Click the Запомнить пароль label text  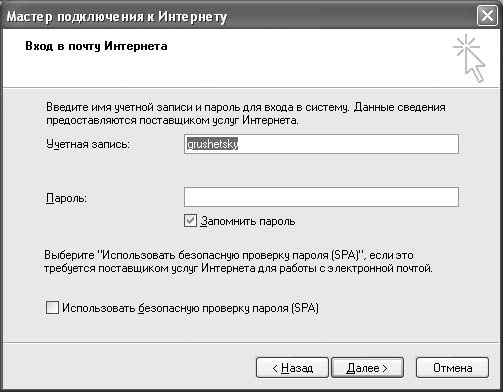pyautogui.click(x=248, y=221)
